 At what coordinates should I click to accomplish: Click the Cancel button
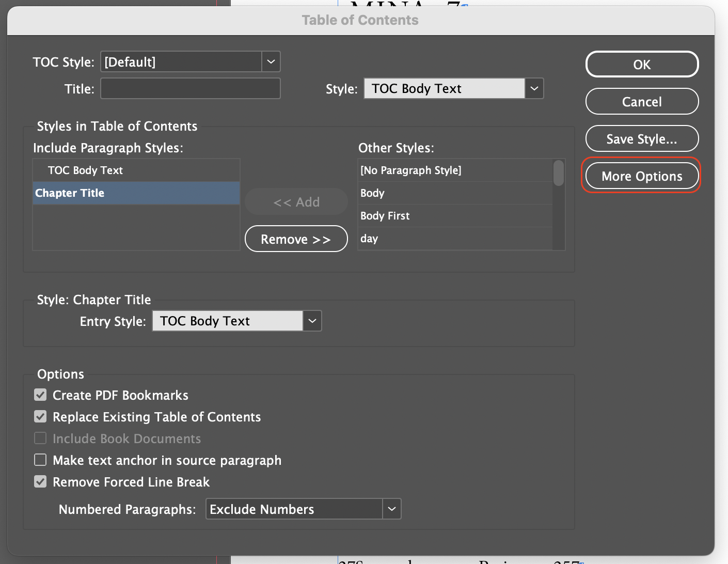tap(641, 101)
